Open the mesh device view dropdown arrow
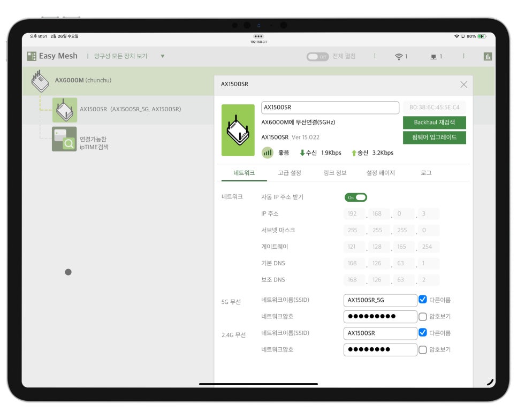Screen dimensions: 517x420 (163, 56)
